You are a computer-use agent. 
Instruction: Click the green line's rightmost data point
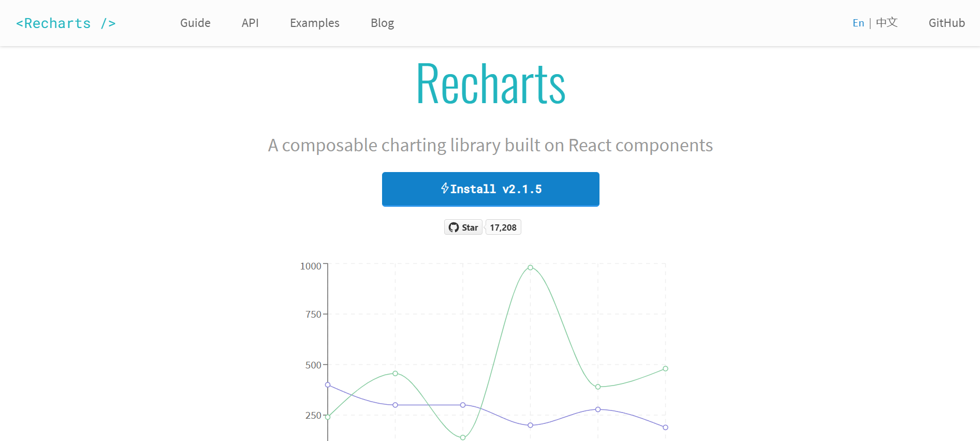click(x=665, y=368)
